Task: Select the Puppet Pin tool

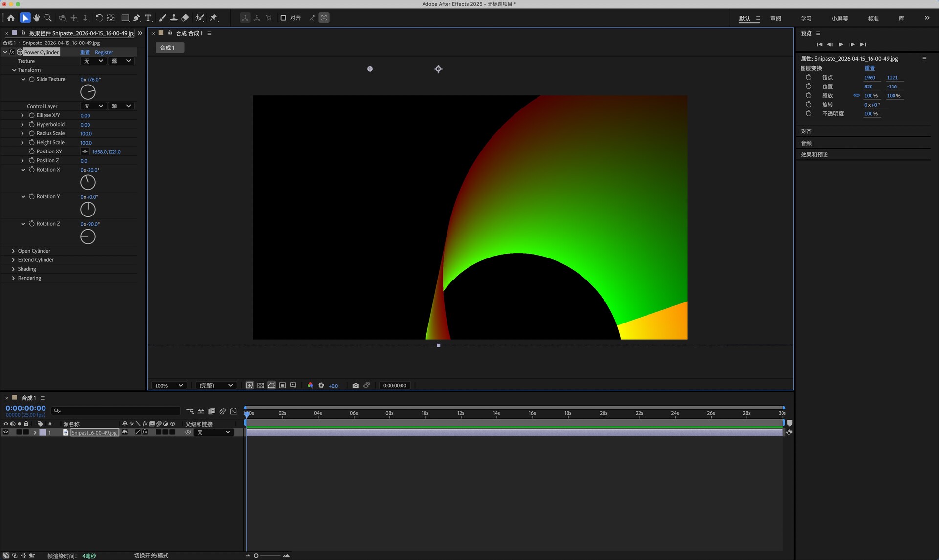Action: pos(214,18)
